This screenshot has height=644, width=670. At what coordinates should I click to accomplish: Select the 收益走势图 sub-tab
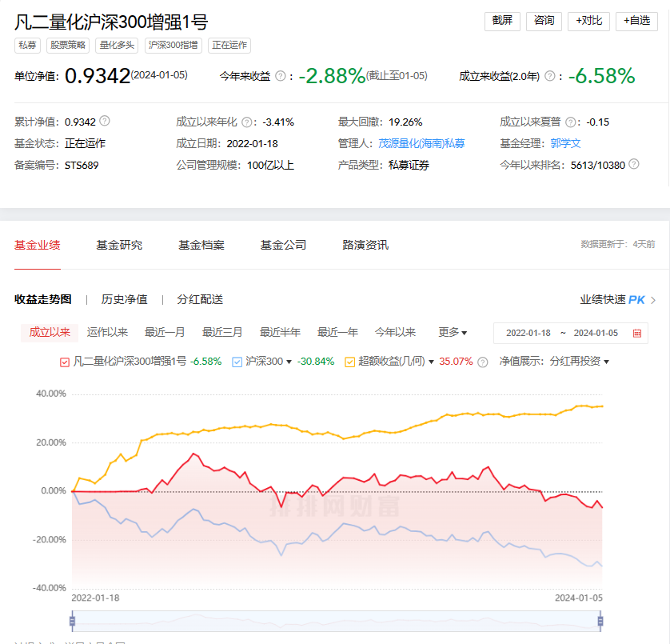click(x=42, y=299)
